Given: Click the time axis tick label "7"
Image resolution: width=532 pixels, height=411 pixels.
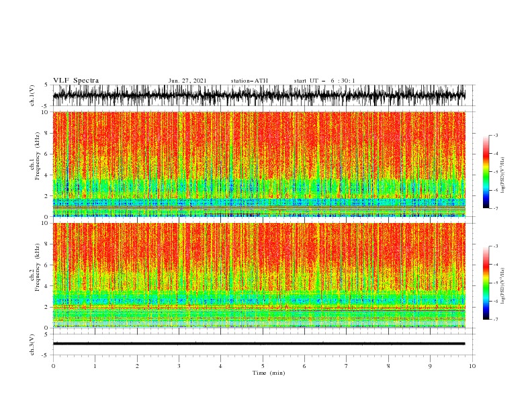Looking at the screenshot, I should coord(347,366).
